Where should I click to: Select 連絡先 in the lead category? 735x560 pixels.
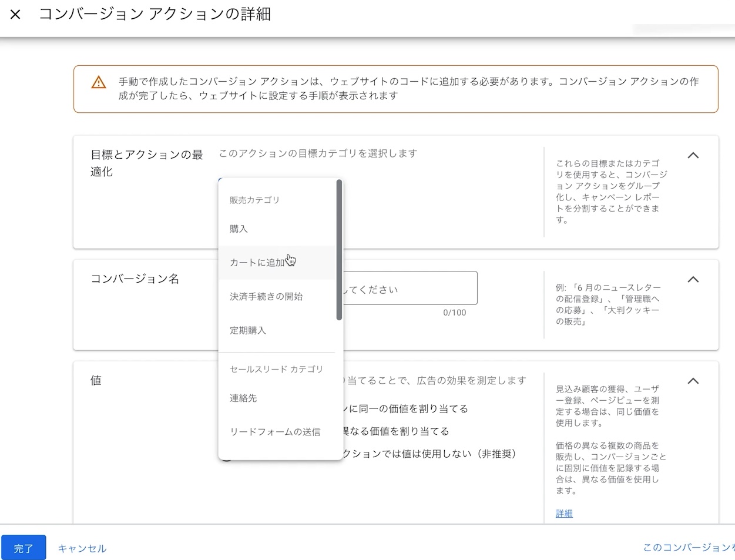click(x=277, y=398)
